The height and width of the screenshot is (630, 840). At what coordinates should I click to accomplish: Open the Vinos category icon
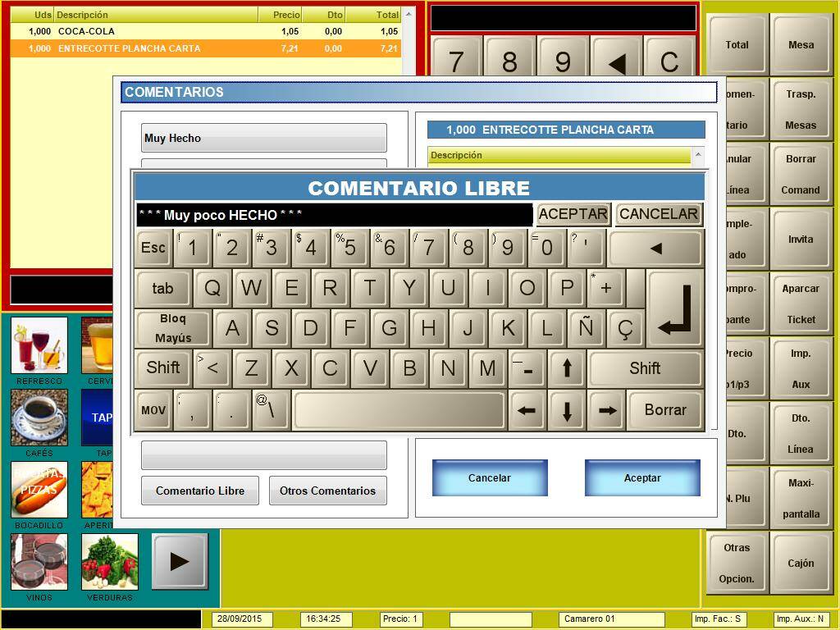(x=39, y=562)
